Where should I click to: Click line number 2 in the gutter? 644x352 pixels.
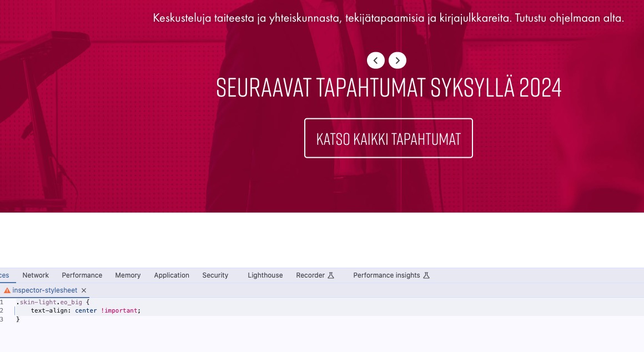coord(2,310)
